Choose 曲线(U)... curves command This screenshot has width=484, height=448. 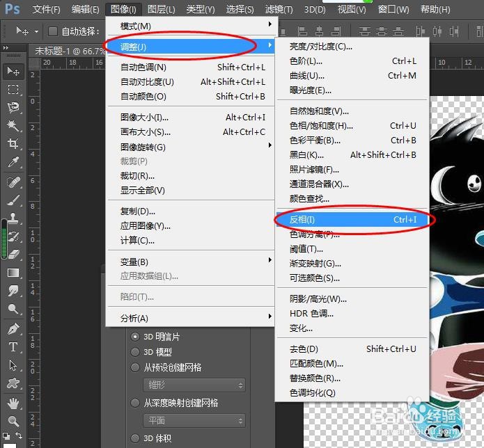click(352, 76)
